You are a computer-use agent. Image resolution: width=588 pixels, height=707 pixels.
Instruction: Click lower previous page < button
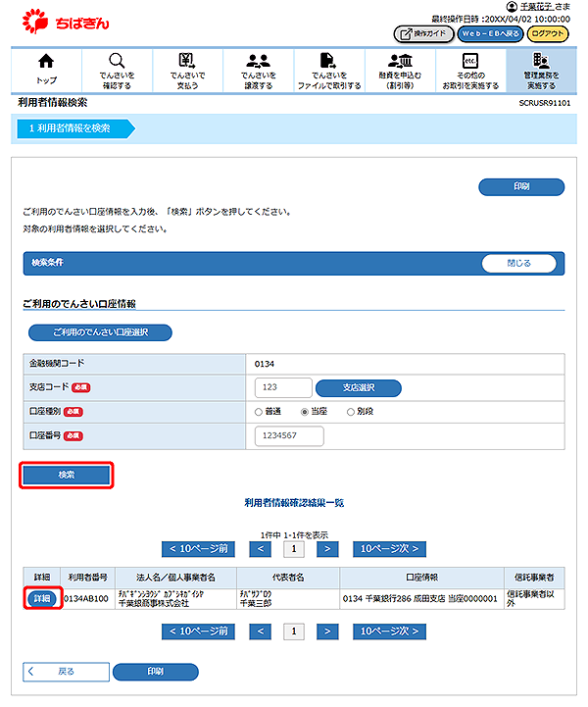pos(261,631)
